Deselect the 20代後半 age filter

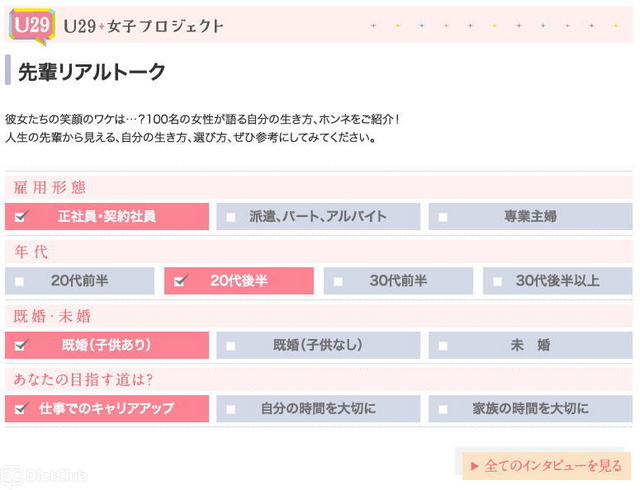click(x=180, y=282)
